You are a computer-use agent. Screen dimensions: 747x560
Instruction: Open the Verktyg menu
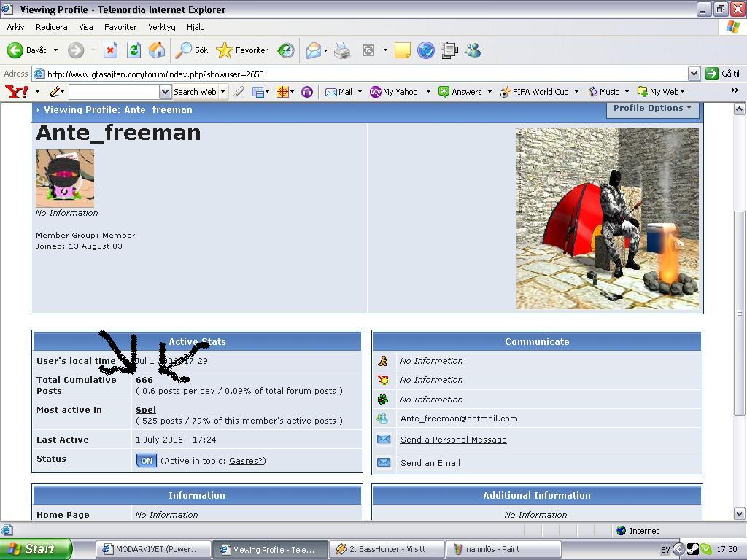161,27
